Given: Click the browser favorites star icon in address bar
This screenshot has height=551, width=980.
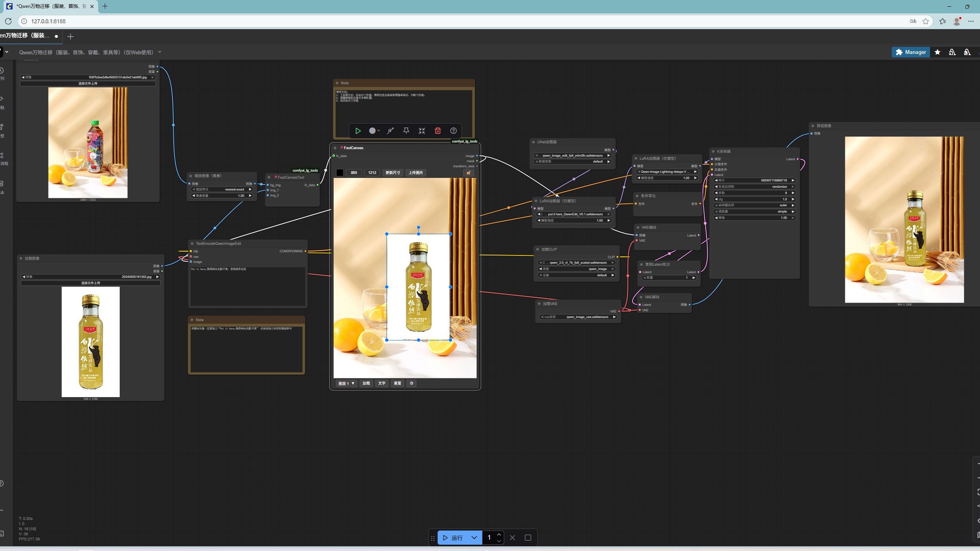Looking at the screenshot, I should click(926, 21).
